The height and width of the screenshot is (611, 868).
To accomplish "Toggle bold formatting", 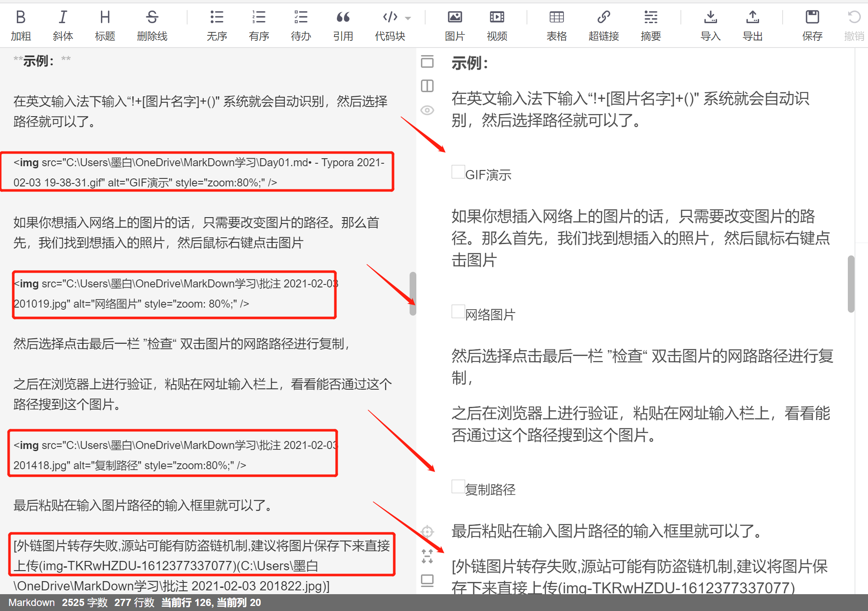I will (x=21, y=24).
